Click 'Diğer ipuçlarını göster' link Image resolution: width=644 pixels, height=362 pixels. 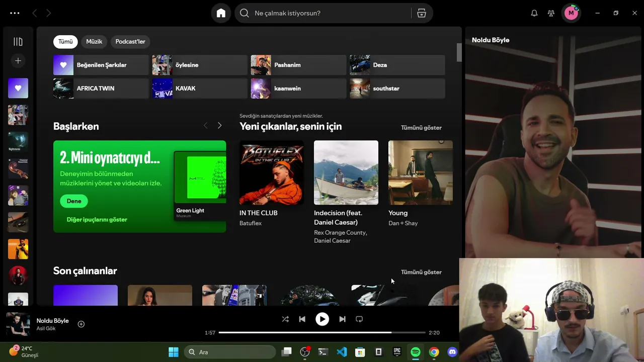click(x=97, y=220)
